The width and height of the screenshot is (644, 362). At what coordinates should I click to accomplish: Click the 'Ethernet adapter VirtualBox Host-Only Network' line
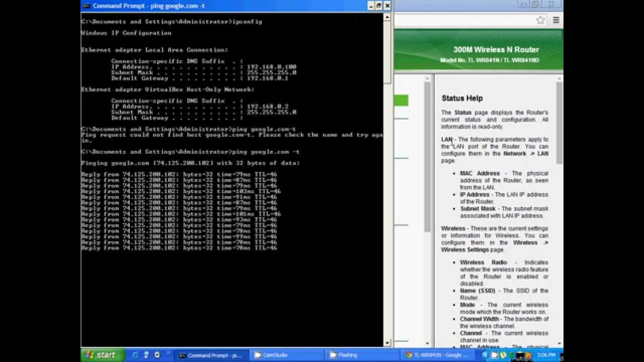click(168, 89)
